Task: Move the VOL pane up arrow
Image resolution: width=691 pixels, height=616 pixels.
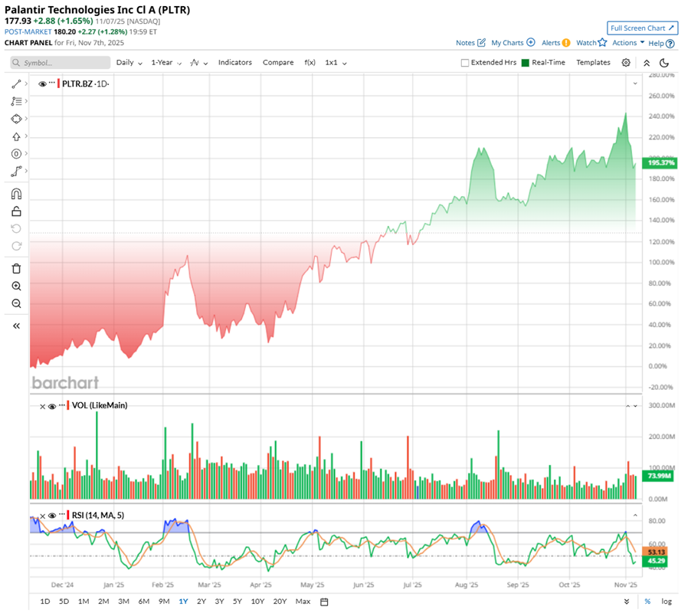Action: tap(628, 406)
